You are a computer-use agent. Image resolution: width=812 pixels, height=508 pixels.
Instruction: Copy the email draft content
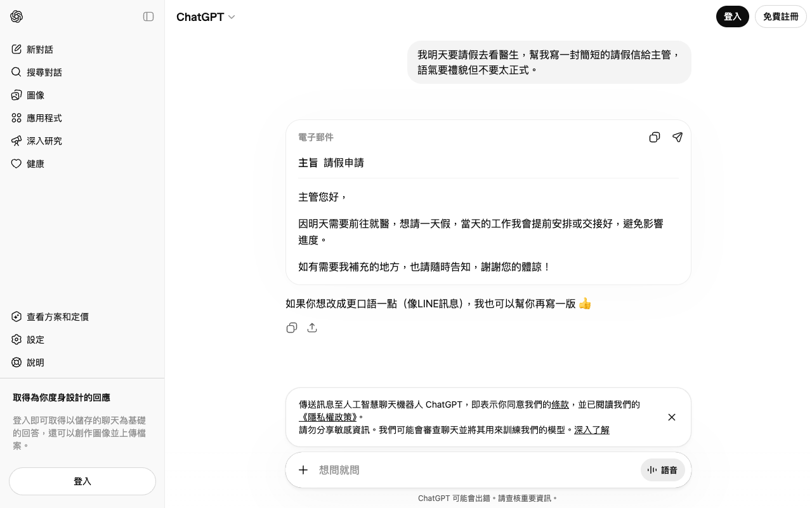655,137
